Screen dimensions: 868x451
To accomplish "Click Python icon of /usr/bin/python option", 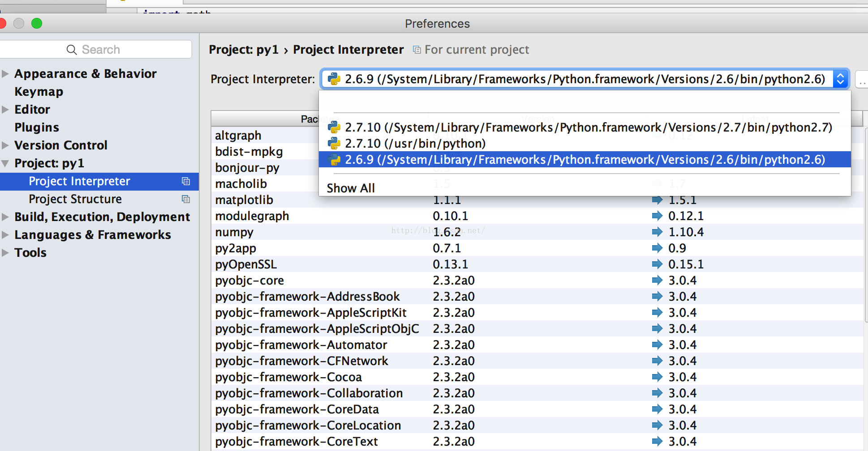I will click(x=334, y=144).
